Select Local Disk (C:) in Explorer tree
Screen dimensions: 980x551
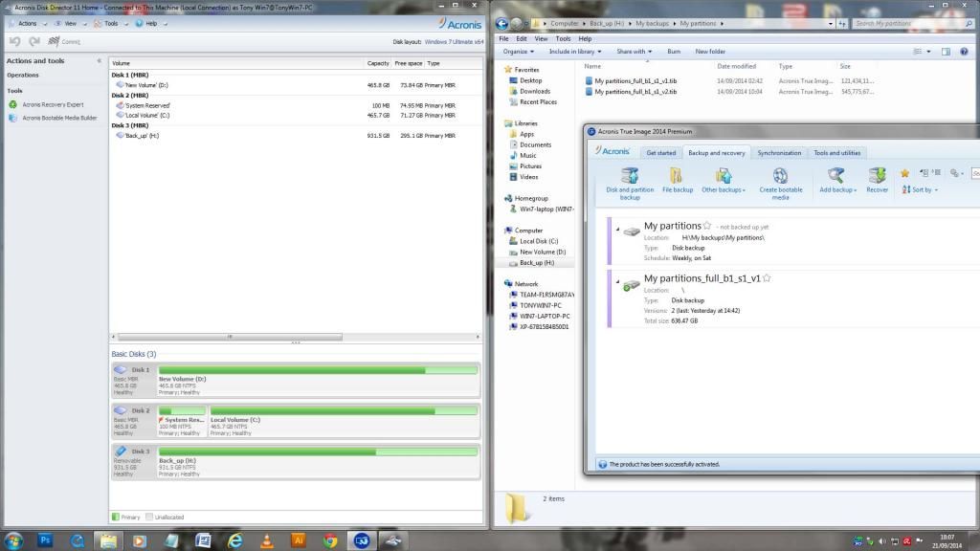(538, 241)
